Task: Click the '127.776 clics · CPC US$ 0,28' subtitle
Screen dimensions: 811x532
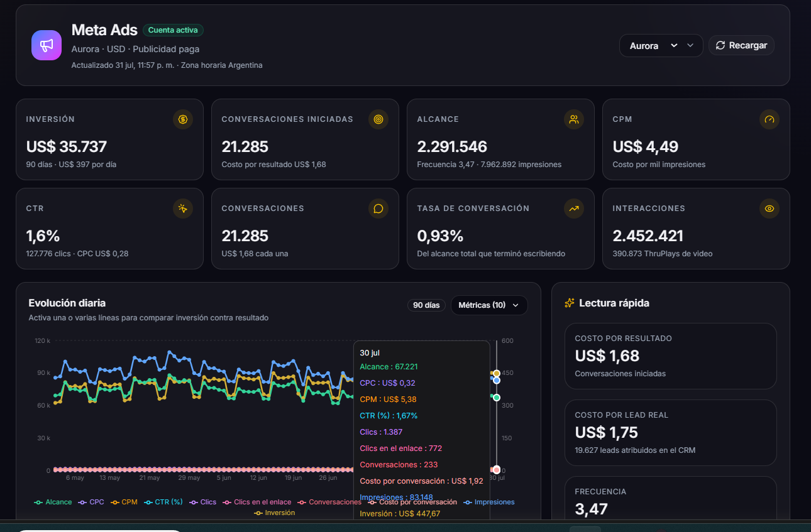Action: [77, 254]
